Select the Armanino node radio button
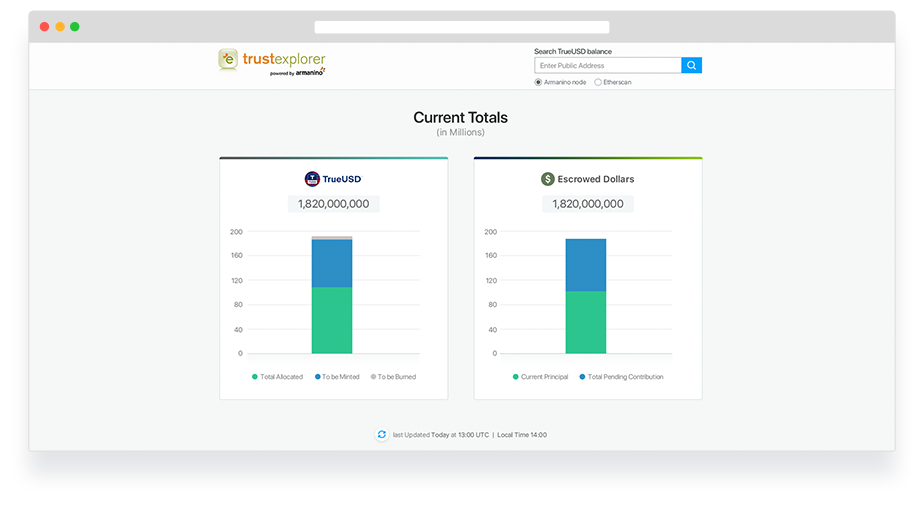 point(538,82)
